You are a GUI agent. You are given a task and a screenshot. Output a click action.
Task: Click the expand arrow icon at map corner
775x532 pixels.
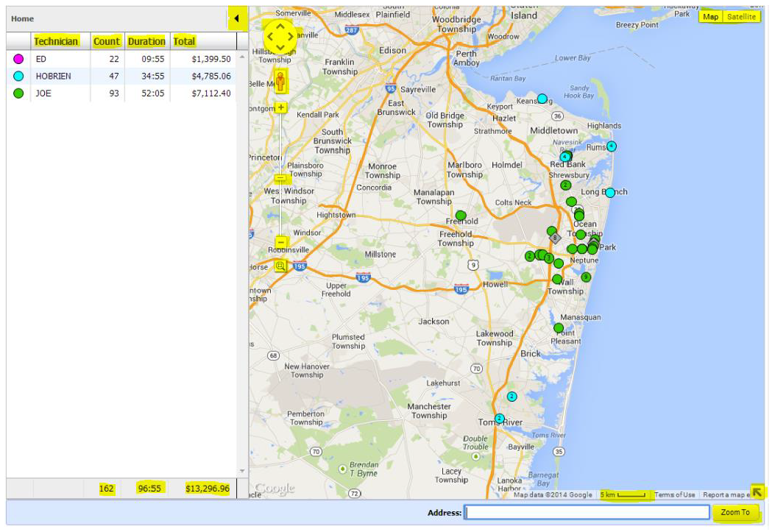[757, 492]
